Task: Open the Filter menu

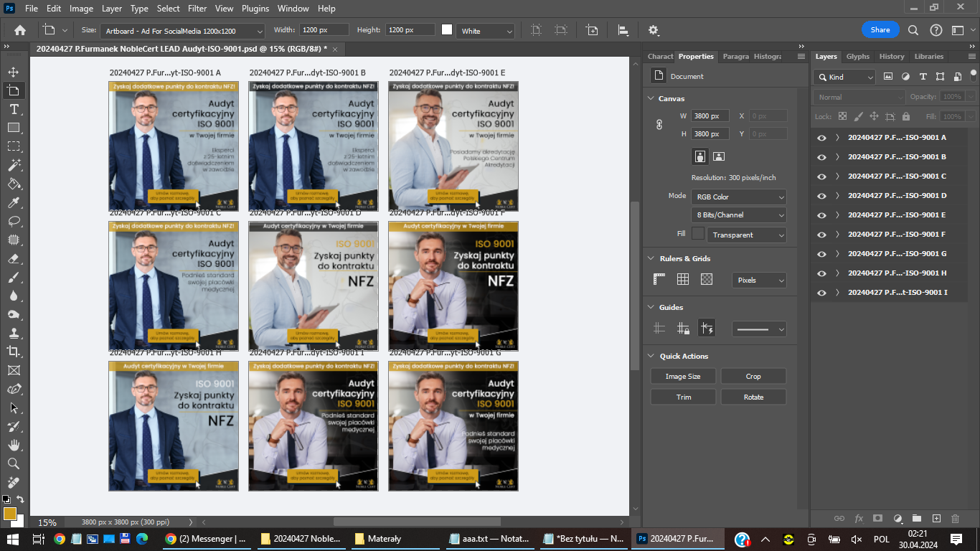Action: click(197, 9)
